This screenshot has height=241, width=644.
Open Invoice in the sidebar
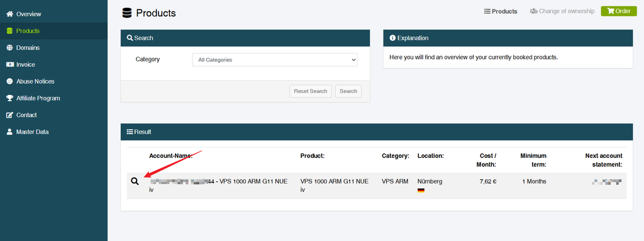tap(53, 65)
